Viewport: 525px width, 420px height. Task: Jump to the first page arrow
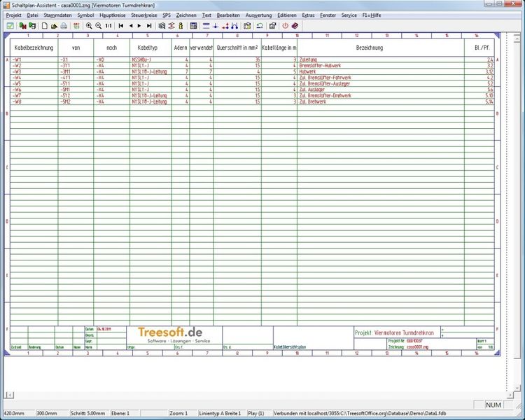point(121,25)
